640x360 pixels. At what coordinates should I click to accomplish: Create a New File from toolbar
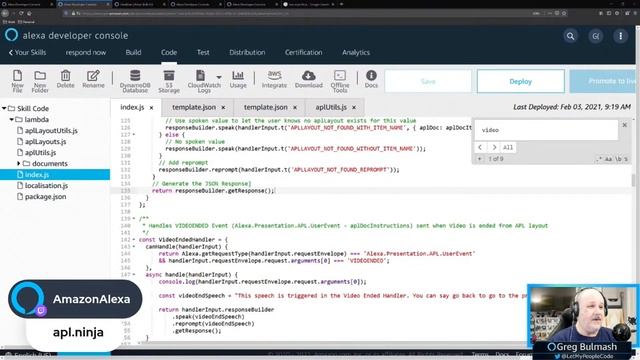[x=17, y=81]
